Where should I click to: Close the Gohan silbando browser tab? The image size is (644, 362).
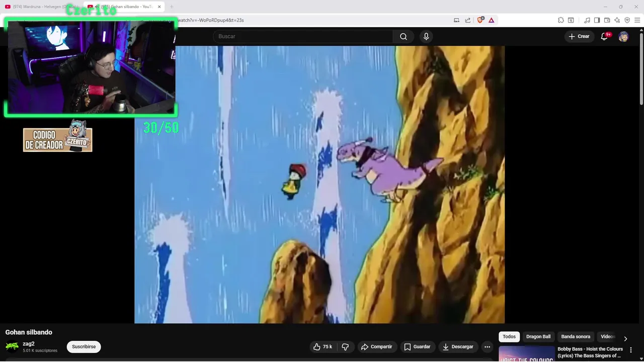point(159,7)
